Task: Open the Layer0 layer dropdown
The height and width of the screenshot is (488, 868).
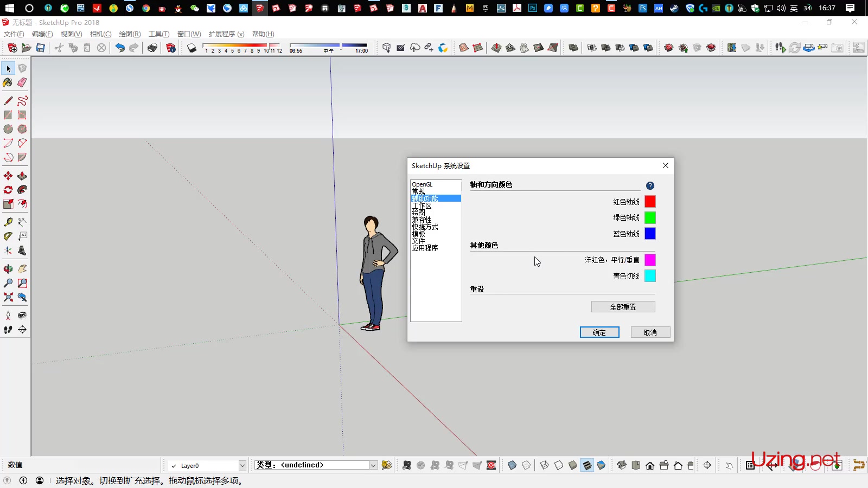Action: pyautogui.click(x=241, y=465)
